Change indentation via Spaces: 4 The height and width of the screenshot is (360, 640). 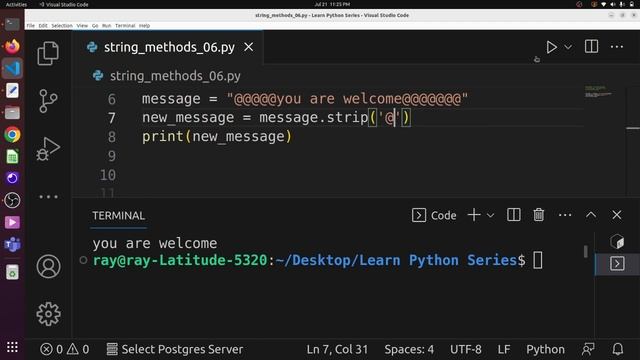(x=409, y=349)
